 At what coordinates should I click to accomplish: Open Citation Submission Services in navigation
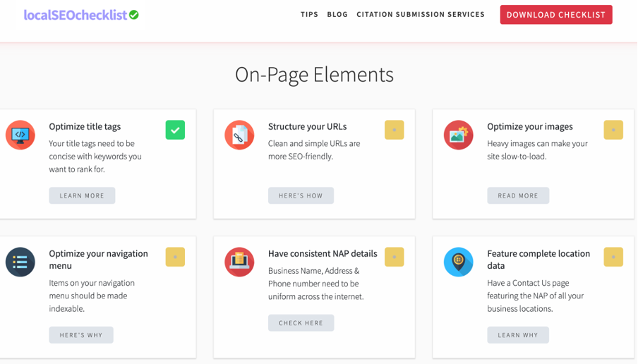point(421,15)
